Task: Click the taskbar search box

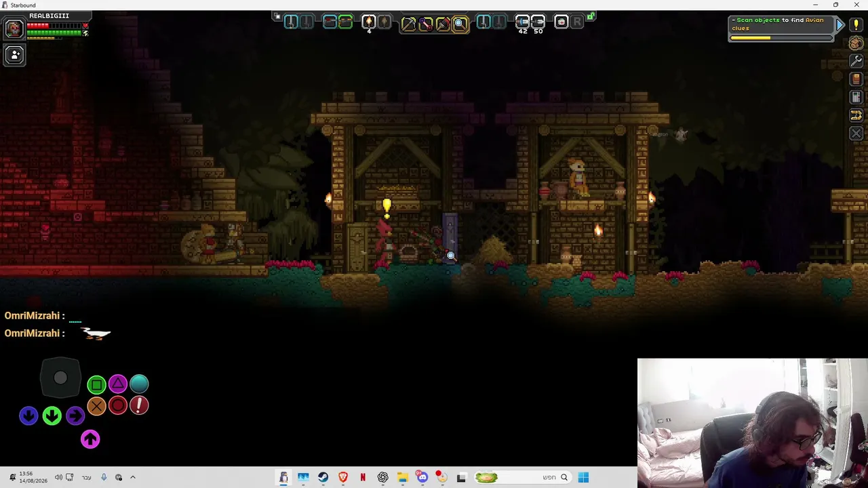Action: [x=522, y=477]
